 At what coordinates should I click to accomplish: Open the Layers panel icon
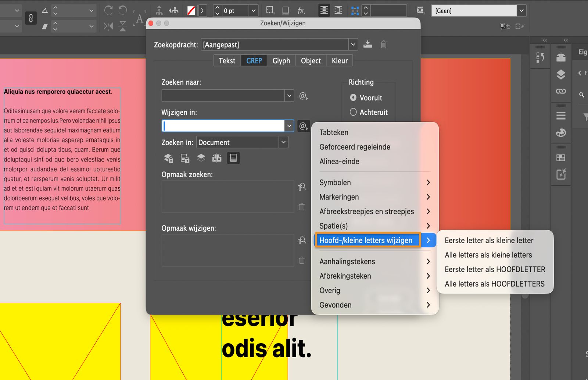(x=561, y=74)
